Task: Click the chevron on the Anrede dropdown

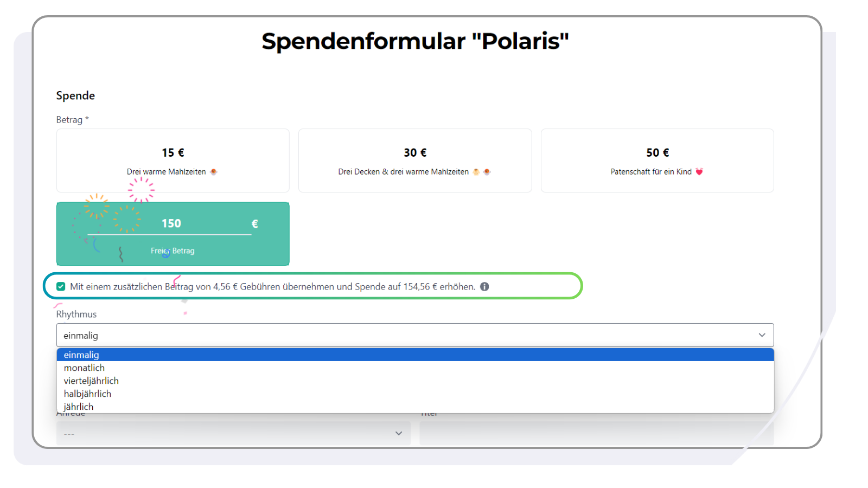Action: click(398, 433)
